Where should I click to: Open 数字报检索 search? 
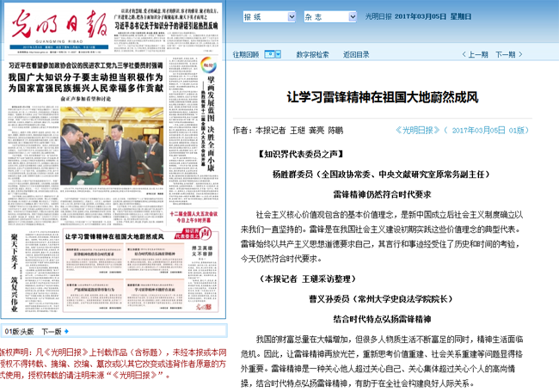tap(312, 54)
